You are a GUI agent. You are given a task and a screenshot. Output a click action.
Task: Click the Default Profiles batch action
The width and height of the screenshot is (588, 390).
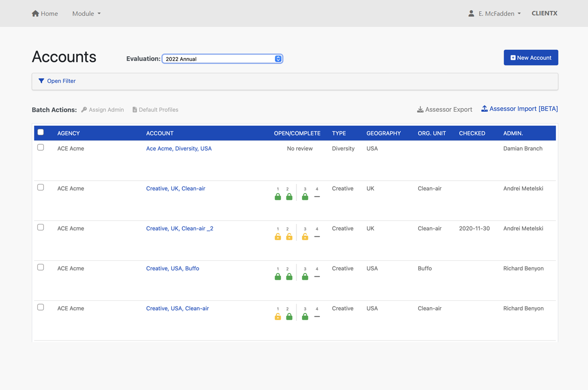(155, 110)
